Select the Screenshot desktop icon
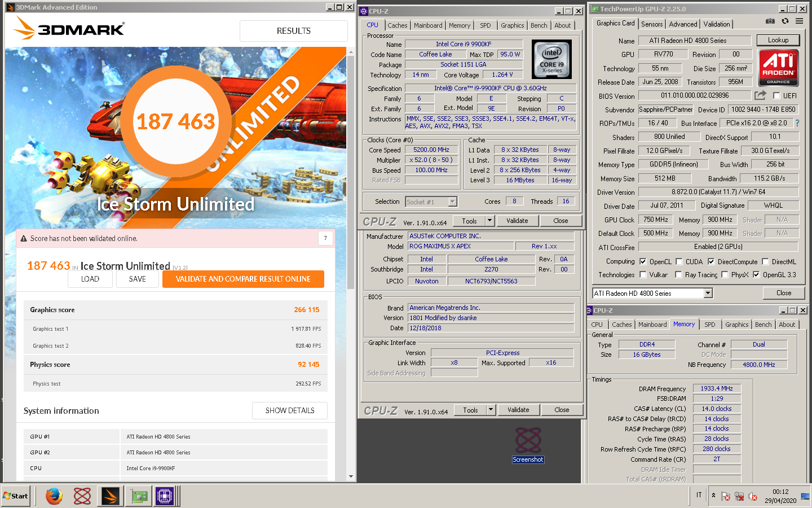This screenshot has height=508, width=812. (528, 445)
